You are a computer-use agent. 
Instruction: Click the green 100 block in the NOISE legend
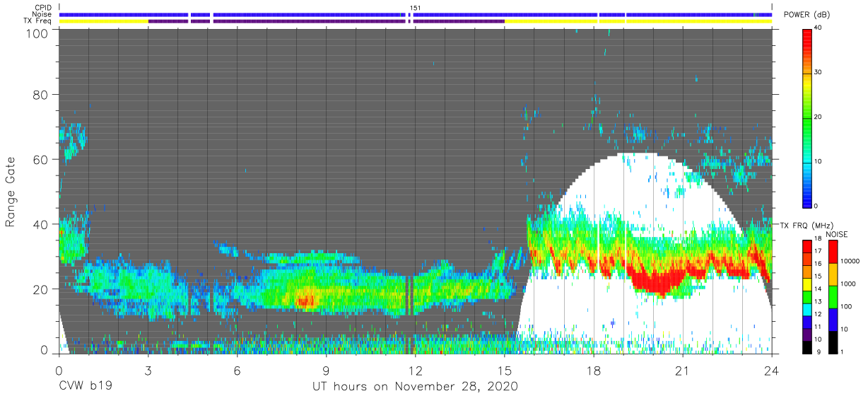click(x=833, y=297)
